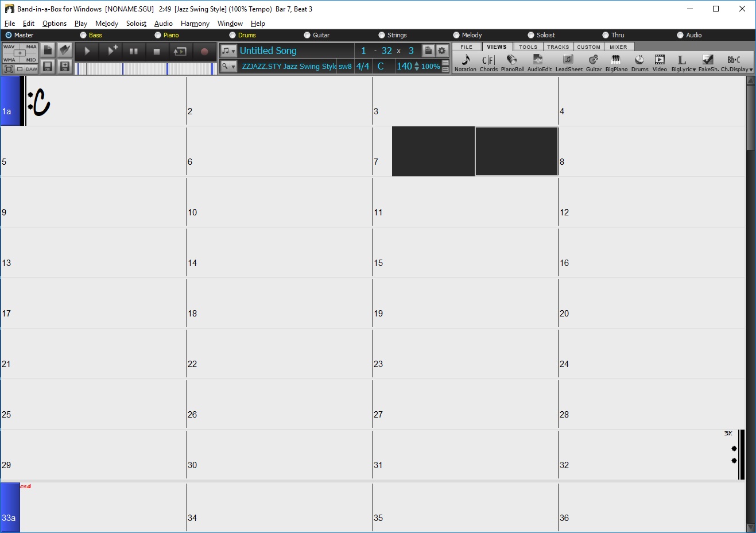Select the Drums track radio button

[x=232, y=35]
